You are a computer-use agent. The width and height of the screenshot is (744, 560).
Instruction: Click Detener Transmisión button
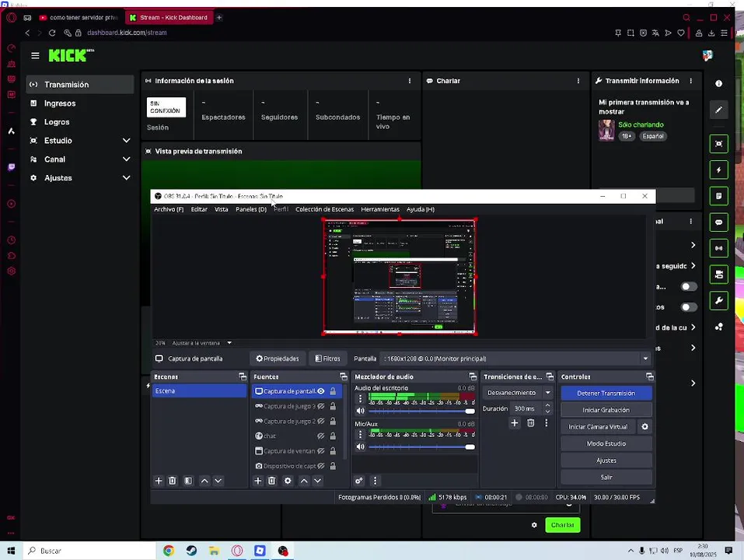click(x=606, y=393)
